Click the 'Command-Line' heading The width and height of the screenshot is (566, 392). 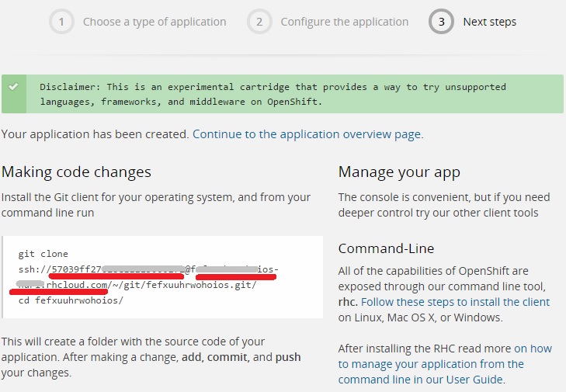pyautogui.click(x=386, y=249)
